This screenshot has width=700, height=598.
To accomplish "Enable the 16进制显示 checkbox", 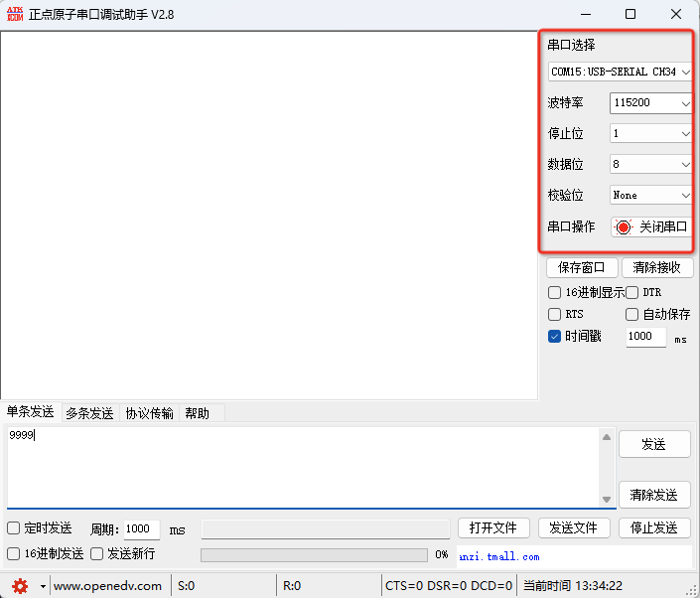I will tap(555, 293).
